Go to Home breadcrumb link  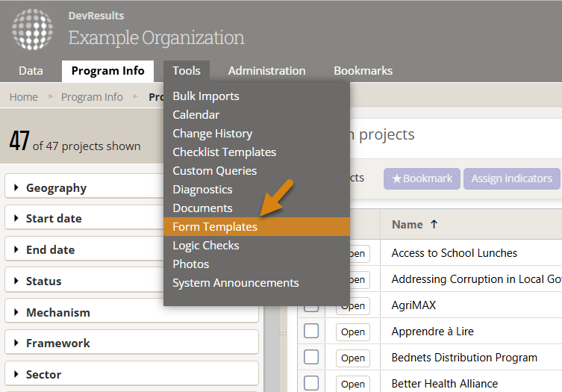24,97
